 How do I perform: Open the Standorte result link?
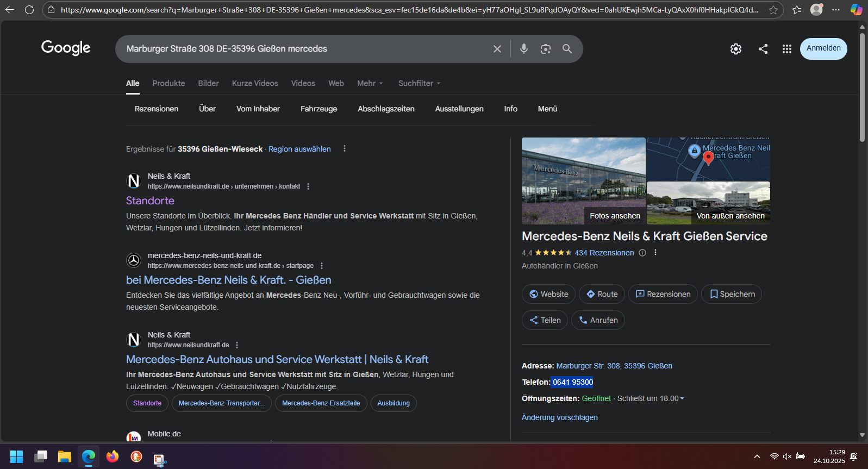click(x=150, y=201)
